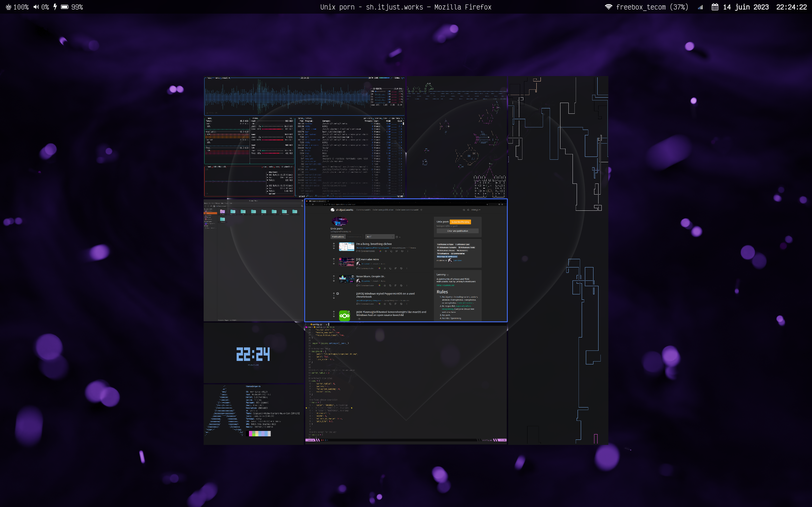Click the orange Subscribe Pending button
812x507 pixels.
[x=460, y=222]
